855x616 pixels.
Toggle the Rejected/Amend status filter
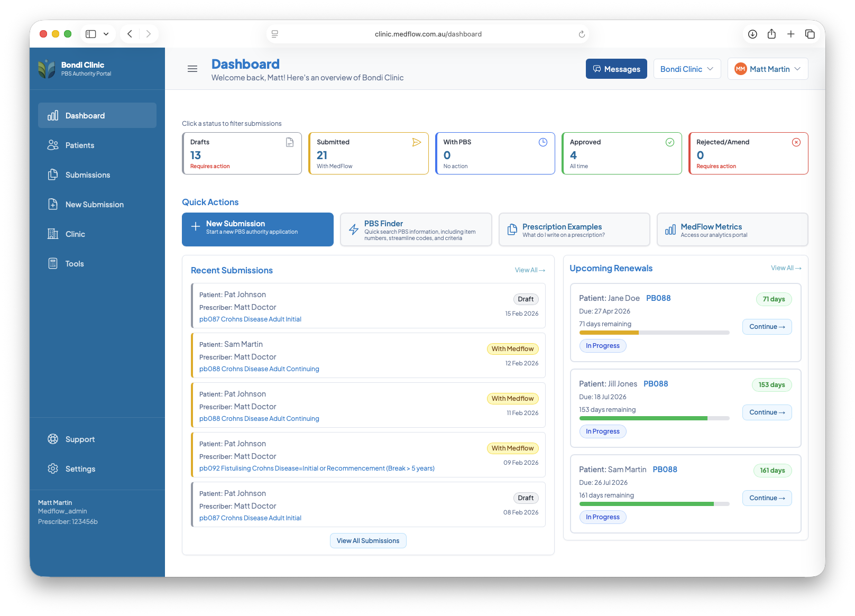(x=748, y=153)
